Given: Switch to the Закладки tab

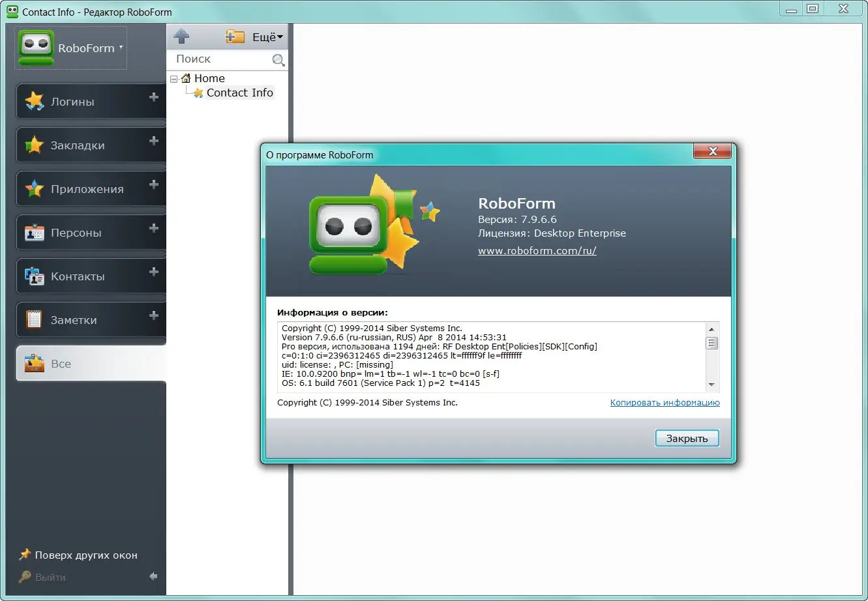Looking at the screenshot, I should 91,145.
